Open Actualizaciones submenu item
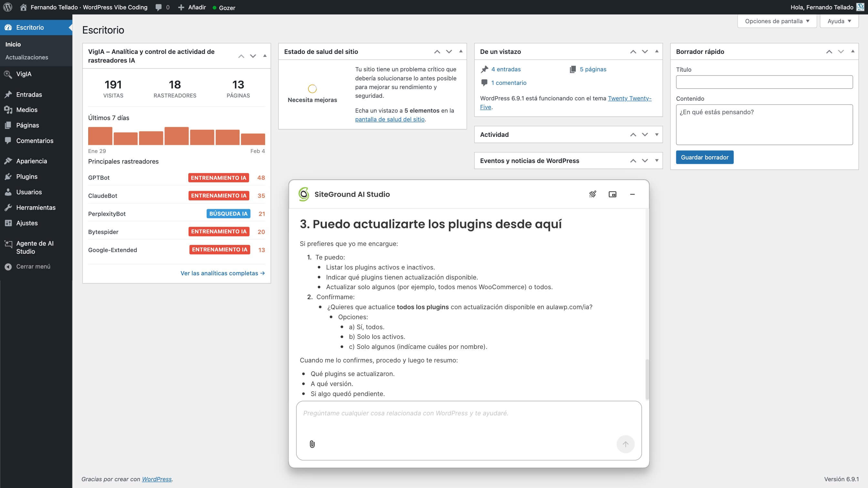 coord(26,57)
